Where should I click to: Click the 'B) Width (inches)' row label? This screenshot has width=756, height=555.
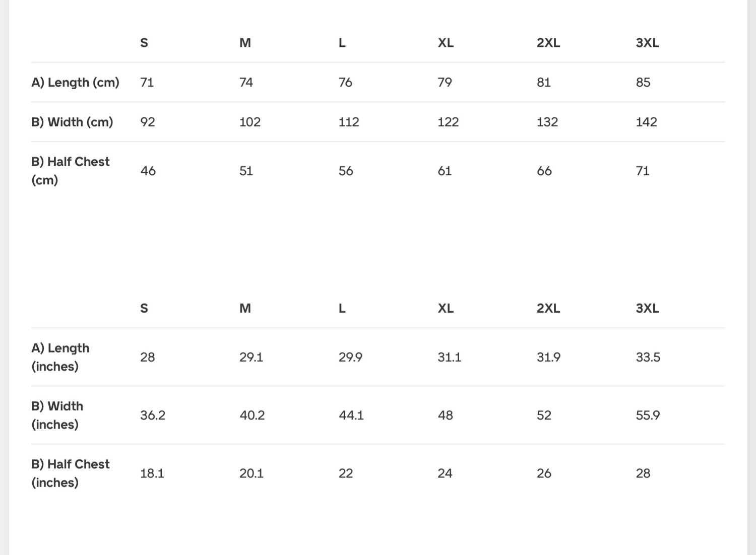(x=57, y=415)
